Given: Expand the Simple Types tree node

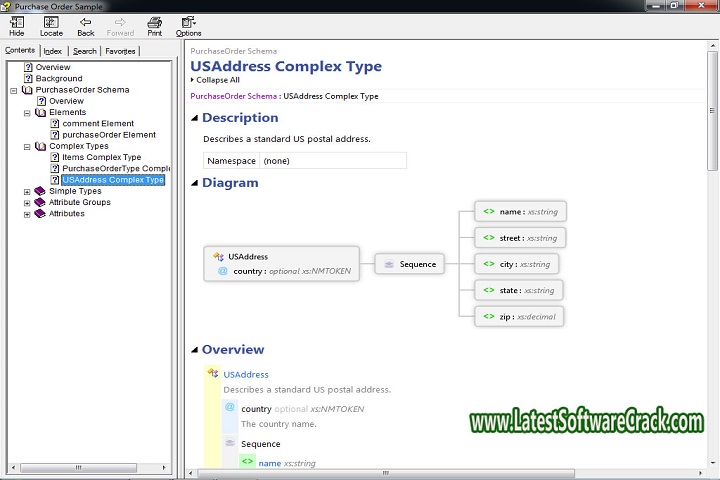Looking at the screenshot, I should tap(27, 191).
